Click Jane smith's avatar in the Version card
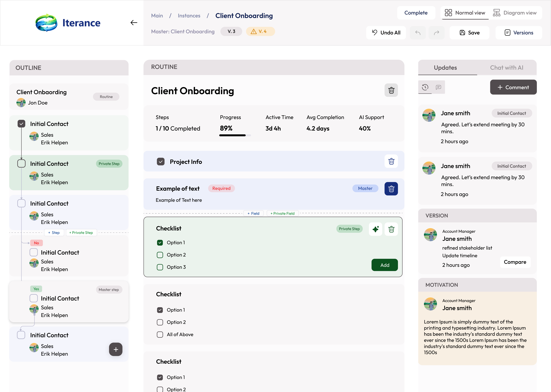The height and width of the screenshot is (392, 551). 430,235
